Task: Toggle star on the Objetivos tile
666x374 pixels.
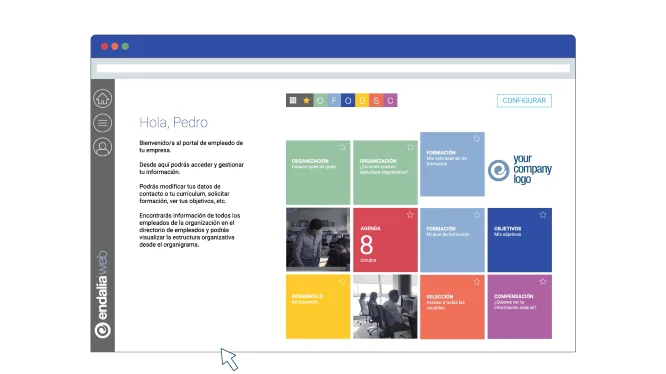Action: pyautogui.click(x=543, y=215)
